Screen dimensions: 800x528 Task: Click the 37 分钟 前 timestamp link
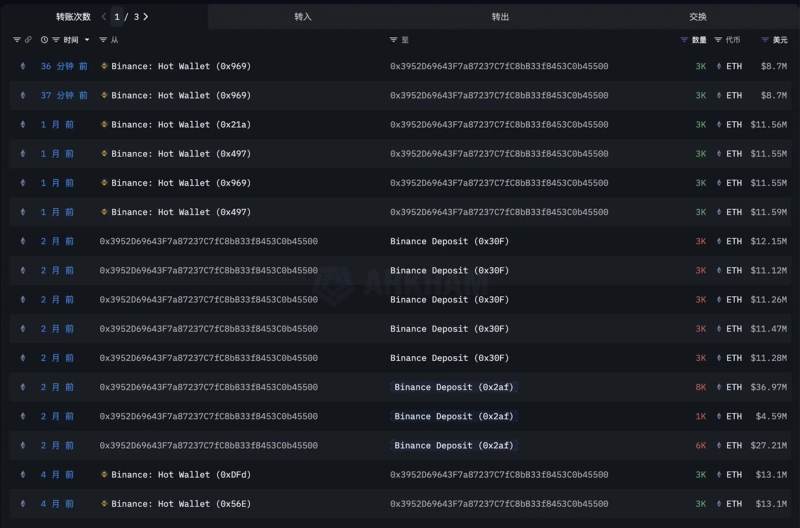coord(64,96)
